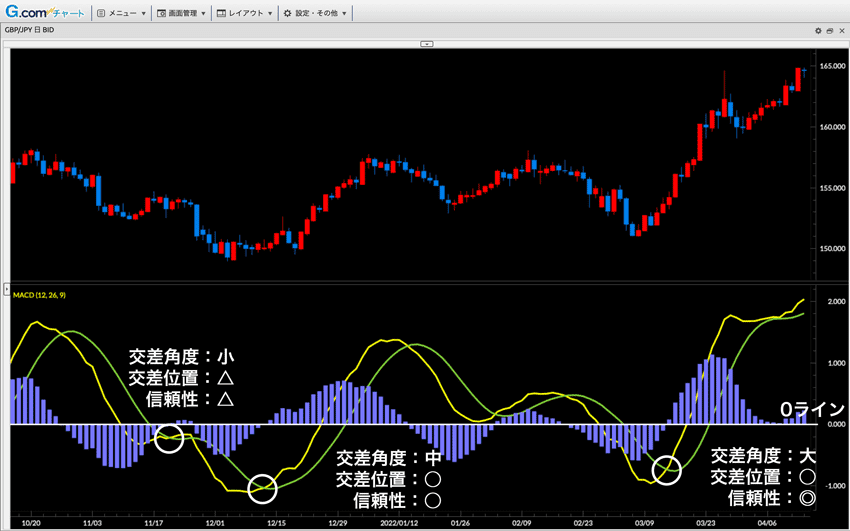Screen dimensions: 850x531
Task: Close the GBP/JPY chart panel
Action: pos(841,32)
